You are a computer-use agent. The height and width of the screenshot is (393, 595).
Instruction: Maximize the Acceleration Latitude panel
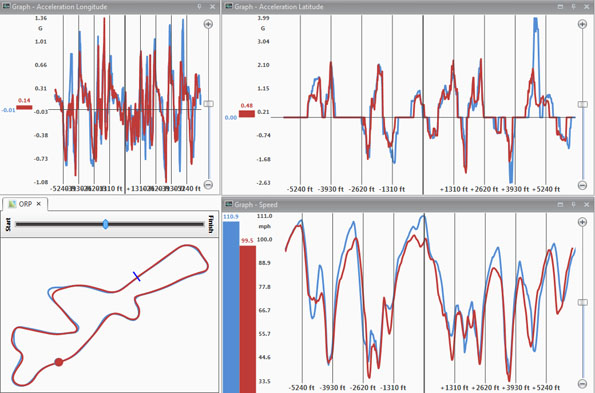coord(560,6)
